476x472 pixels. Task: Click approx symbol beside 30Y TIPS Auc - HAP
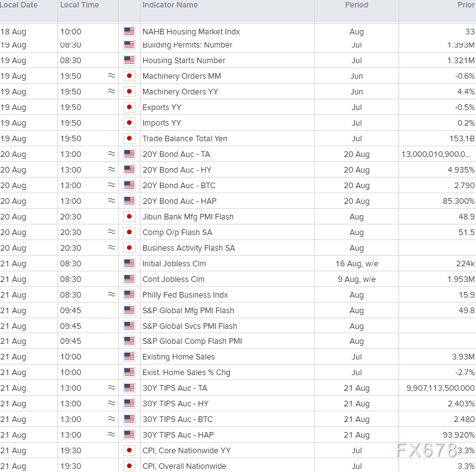[111, 435]
